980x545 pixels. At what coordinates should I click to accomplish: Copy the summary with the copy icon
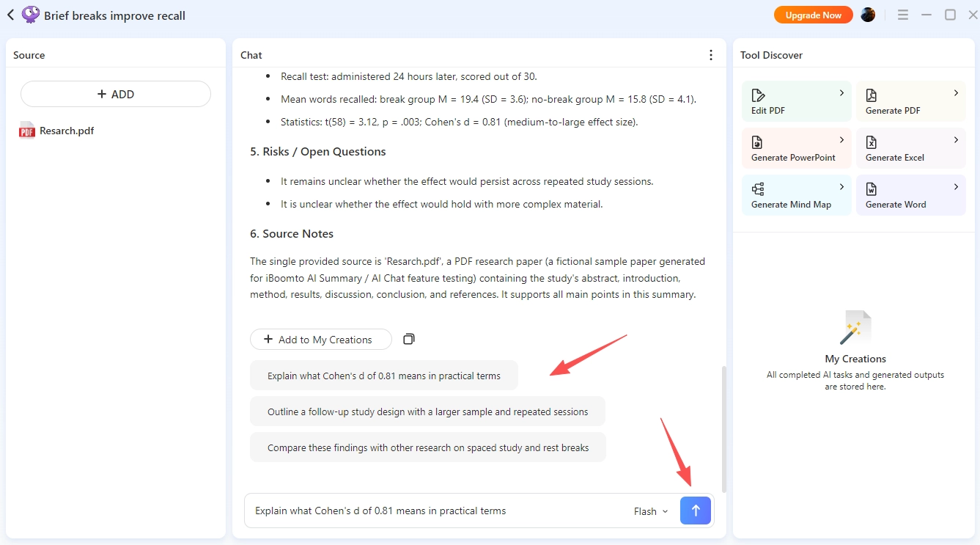pyautogui.click(x=409, y=339)
